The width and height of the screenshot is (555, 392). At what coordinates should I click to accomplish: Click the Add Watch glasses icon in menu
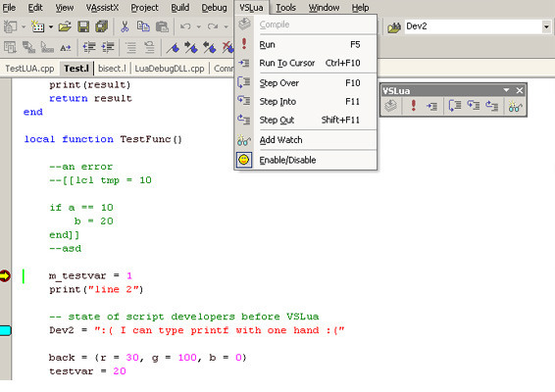[244, 140]
